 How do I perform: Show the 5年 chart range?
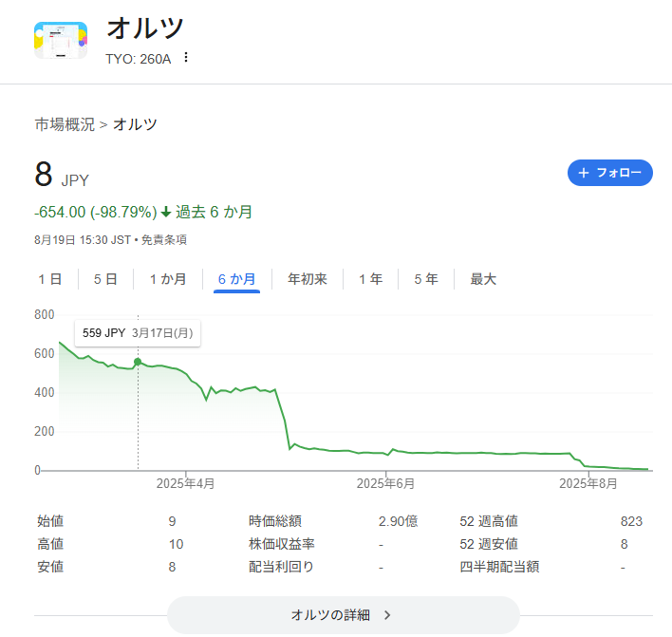click(425, 279)
